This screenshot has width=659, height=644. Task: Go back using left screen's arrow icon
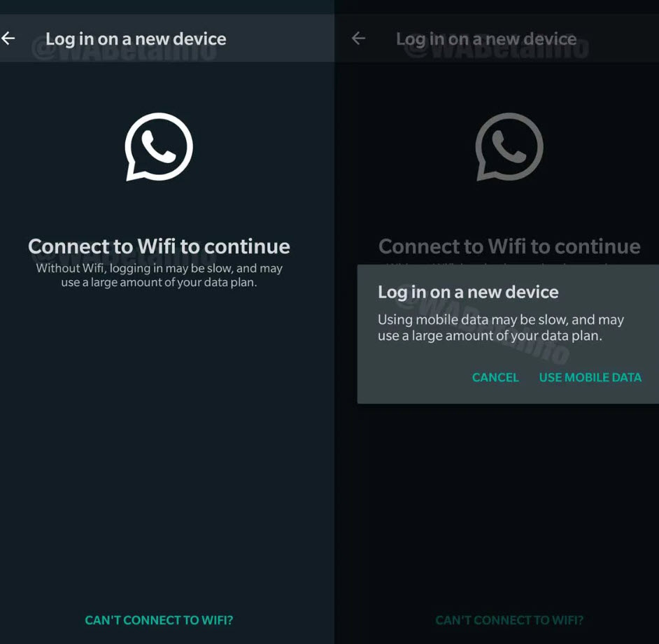coord(8,38)
